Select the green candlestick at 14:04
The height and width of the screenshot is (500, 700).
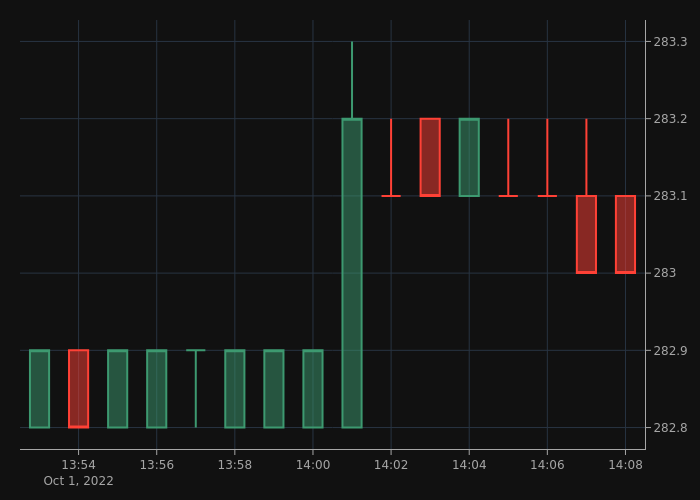coord(469,157)
